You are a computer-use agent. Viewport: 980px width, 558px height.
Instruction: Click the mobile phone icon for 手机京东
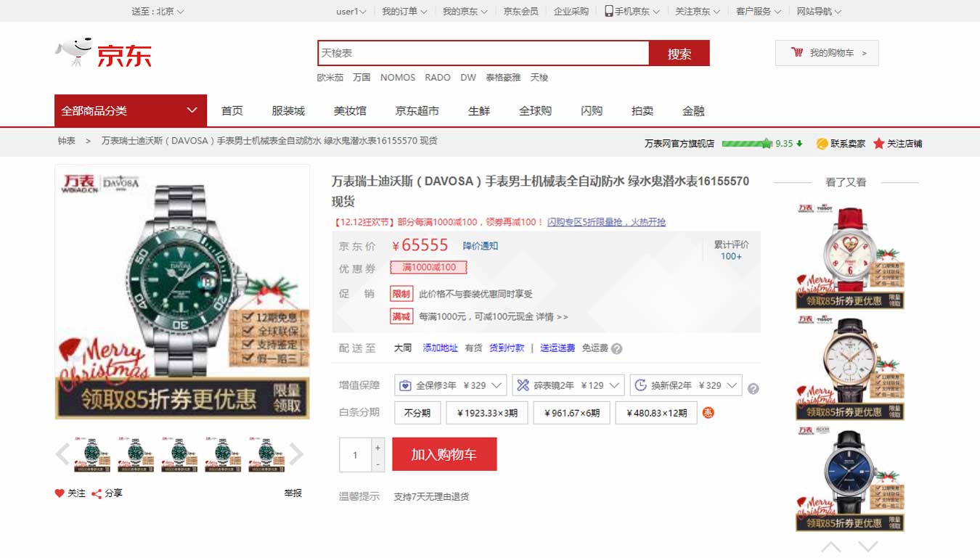pos(608,11)
